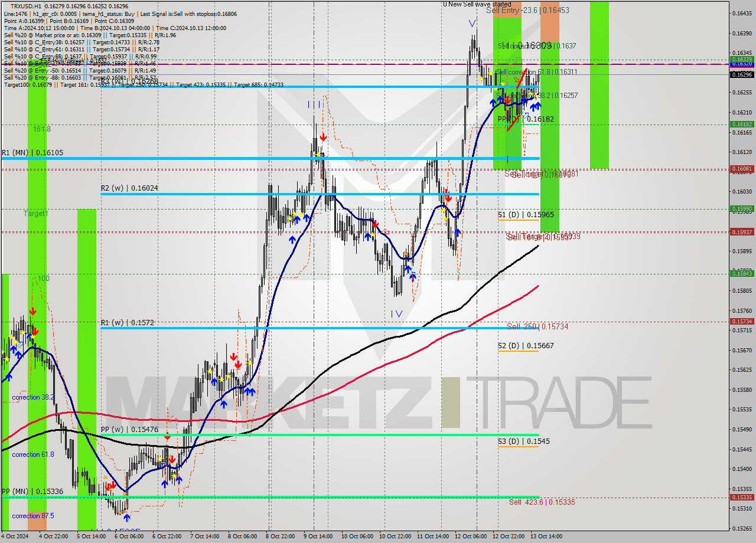Image resolution: width=756 pixels, height=543 pixels.
Task: Select the 'correction 61.8' label at left edge
Action: (33, 454)
